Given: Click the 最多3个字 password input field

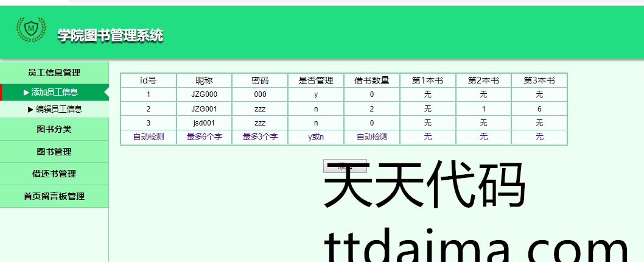Looking at the screenshot, I should point(260,137).
